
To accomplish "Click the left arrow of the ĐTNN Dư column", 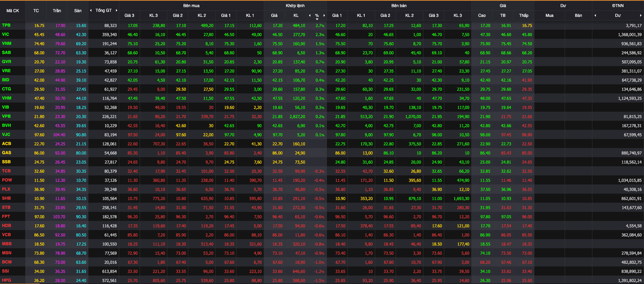I will (595, 16).
